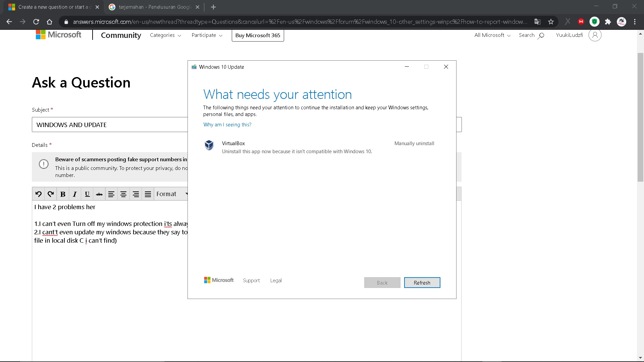This screenshot has width=644, height=362.
Task: Open the extensions puzzle icon
Action: 608,22
